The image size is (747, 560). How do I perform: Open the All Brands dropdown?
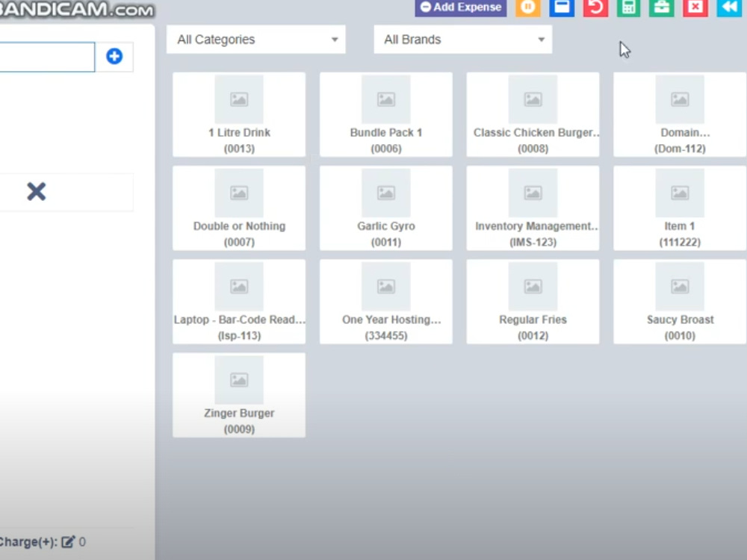tap(462, 39)
